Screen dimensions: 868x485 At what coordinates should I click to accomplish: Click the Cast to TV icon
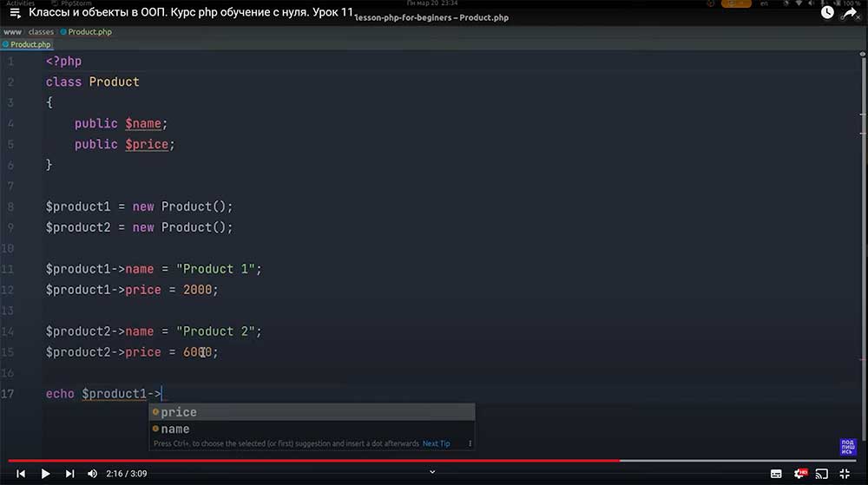822,474
